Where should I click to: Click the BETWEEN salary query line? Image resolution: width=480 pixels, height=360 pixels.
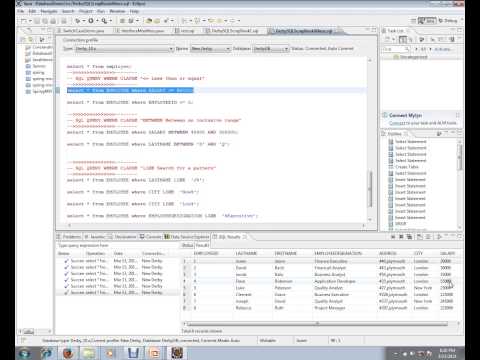pyautogui.click(x=152, y=132)
